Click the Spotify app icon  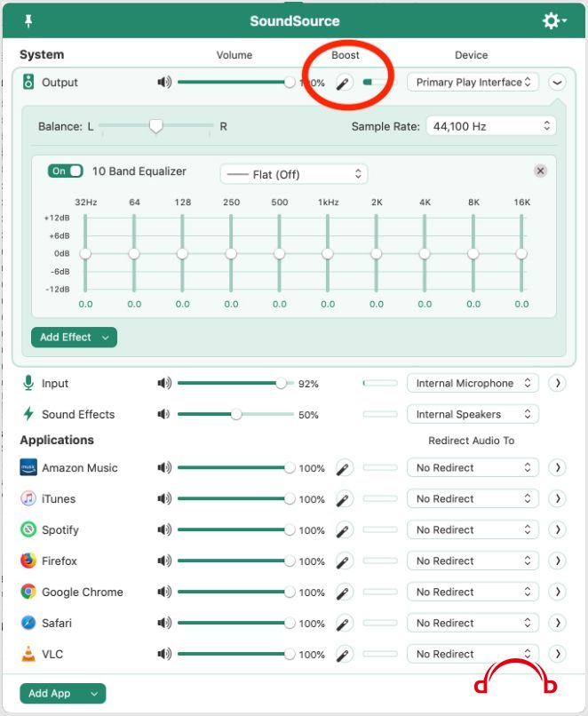tap(28, 529)
